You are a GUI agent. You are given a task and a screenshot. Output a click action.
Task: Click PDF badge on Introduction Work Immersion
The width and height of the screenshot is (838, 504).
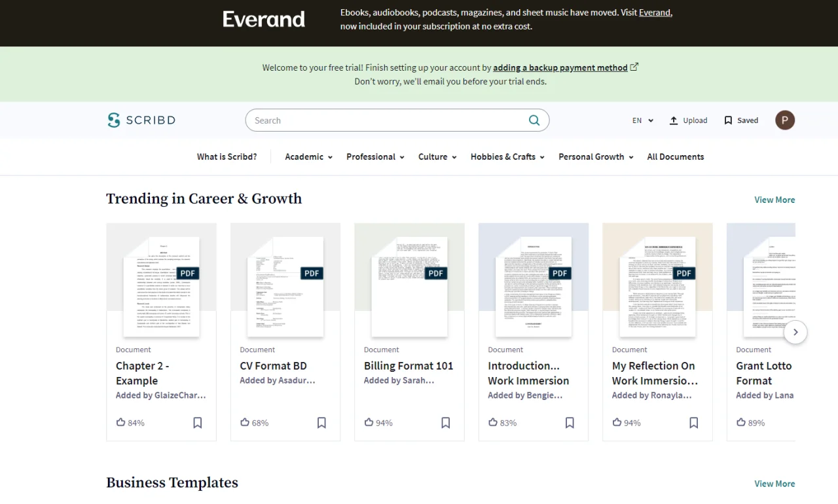click(x=560, y=273)
